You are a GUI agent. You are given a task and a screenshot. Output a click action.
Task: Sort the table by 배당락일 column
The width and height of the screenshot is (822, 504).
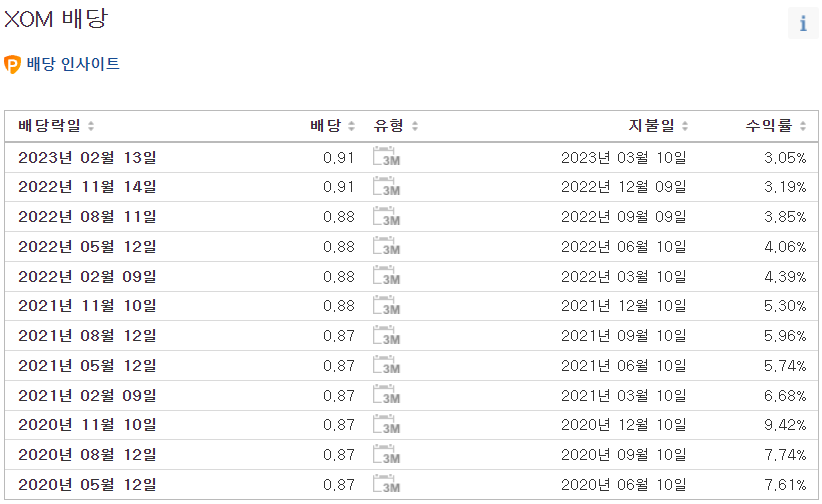click(56, 126)
